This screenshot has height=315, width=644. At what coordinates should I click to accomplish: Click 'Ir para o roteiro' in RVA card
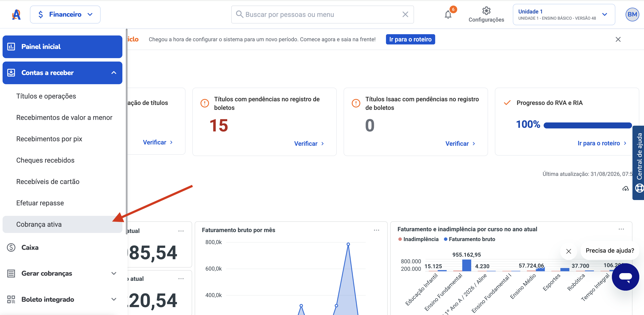click(602, 143)
